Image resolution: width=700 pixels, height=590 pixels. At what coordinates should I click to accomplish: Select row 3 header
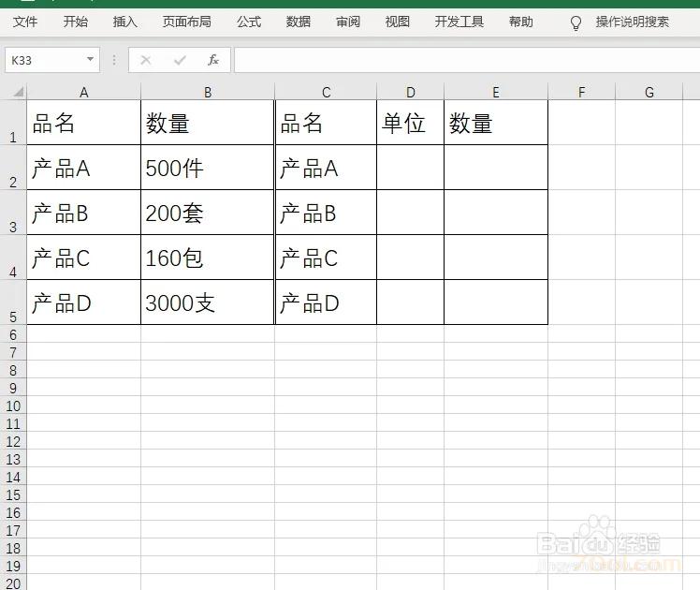(13, 213)
